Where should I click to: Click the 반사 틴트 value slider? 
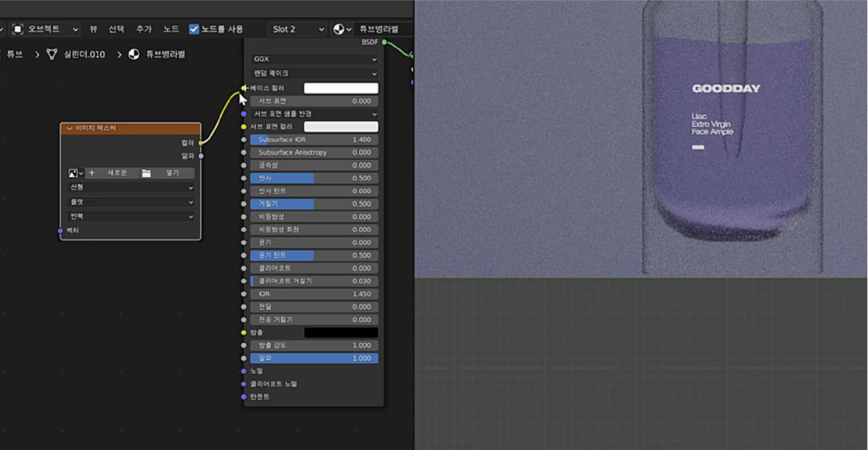[x=315, y=191]
